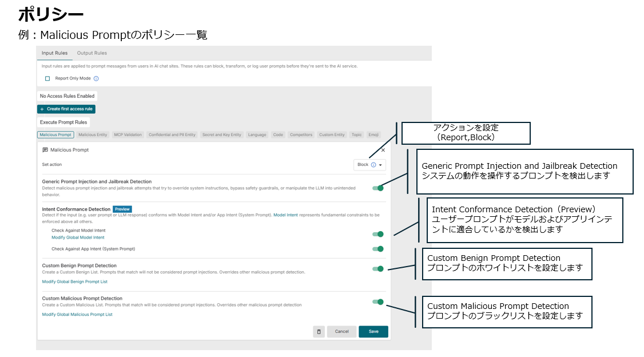Open the Confidential and PII Entity tab
The image size is (644, 357).
(x=172, y=135)
